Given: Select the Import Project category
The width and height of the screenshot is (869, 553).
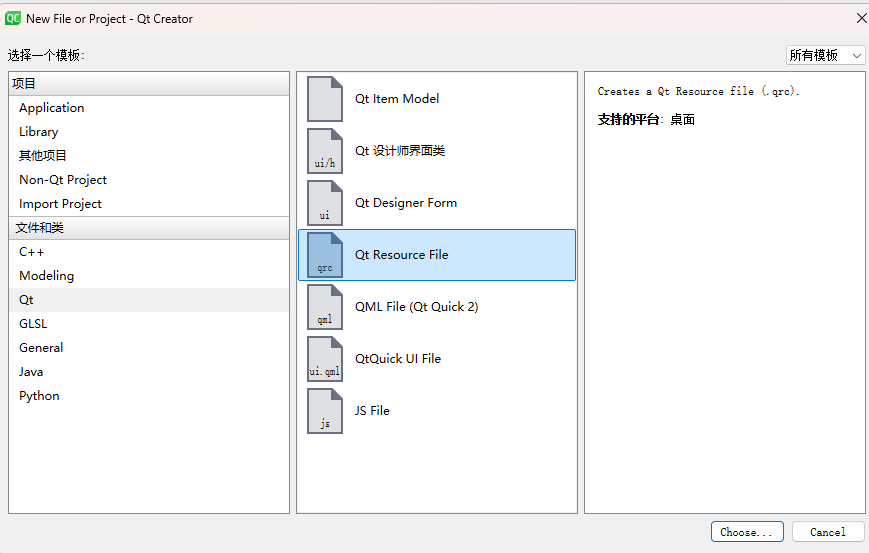Looking at the screenshot, I should coord(149,204).
